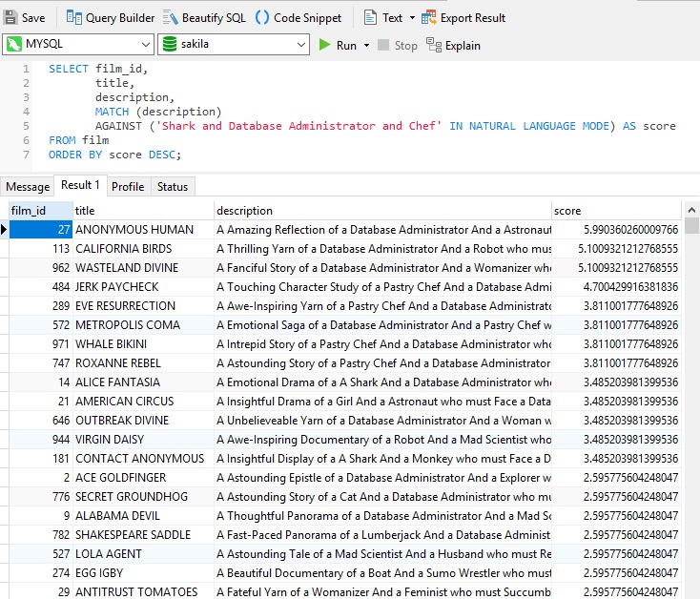Open the Status tab
Viewport: 700px width, 599px height.
[173, 187]
